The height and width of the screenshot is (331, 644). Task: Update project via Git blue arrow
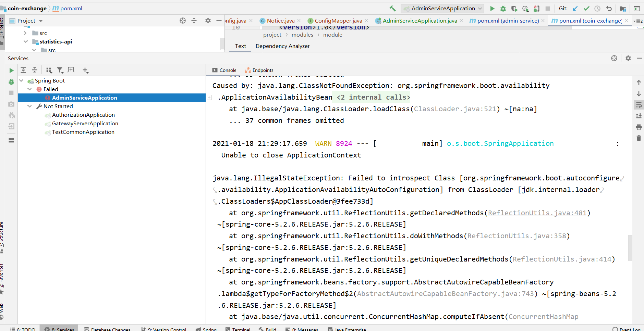[x=575, y=8]
